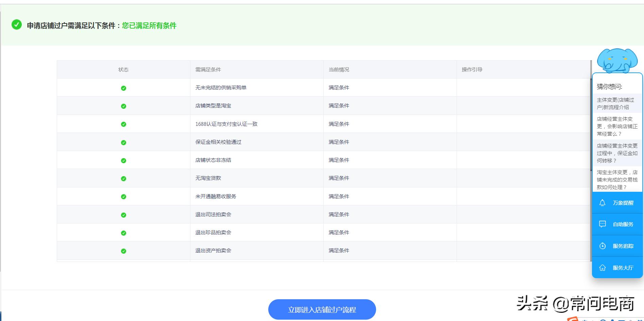The width and height of the screenshot is (644, 321).
Task: Click the 立即进入店铺过户流程 button
Action: click(322, 309)
